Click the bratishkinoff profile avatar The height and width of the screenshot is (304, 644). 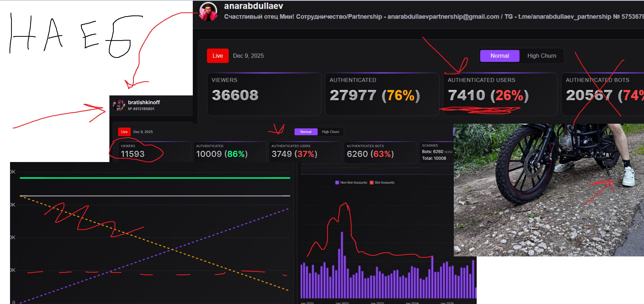[x=119, y=105]
